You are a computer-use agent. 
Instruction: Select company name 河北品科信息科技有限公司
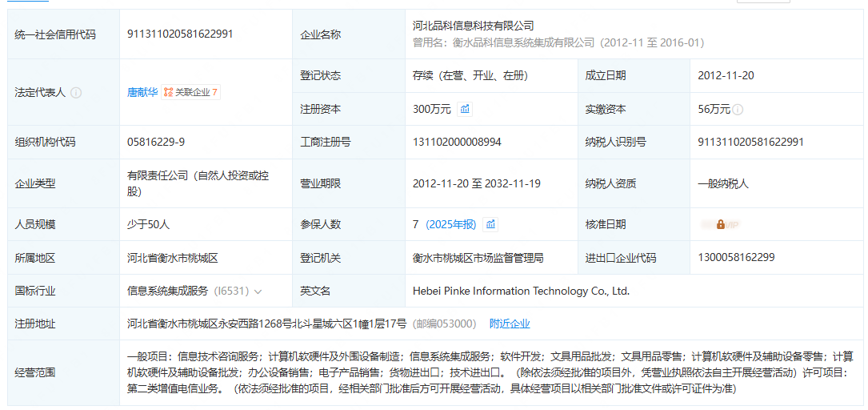[x=474, y=25]
